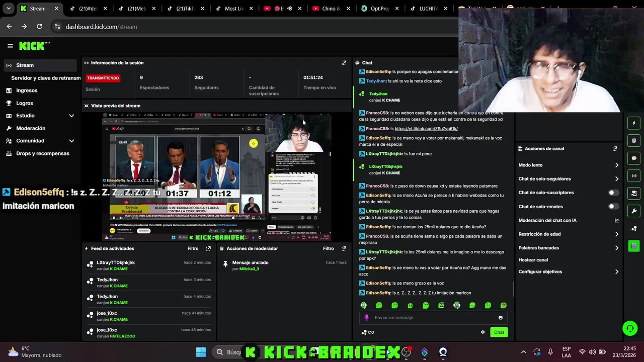The image size is (644, 362).
Task: Open the Filtro in Acciones de moderador
Action: click(x=329, y=248)
